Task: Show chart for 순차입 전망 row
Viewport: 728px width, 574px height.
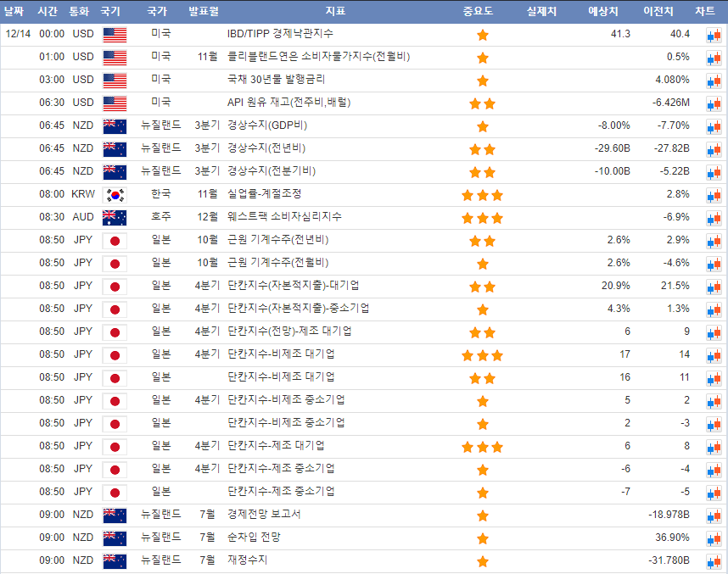Action: pos(712,538)
